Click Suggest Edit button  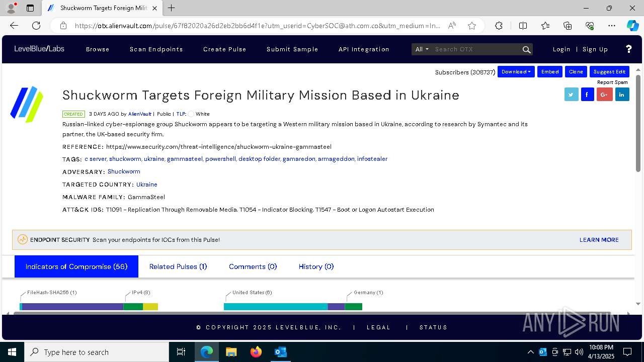point(609,72)
